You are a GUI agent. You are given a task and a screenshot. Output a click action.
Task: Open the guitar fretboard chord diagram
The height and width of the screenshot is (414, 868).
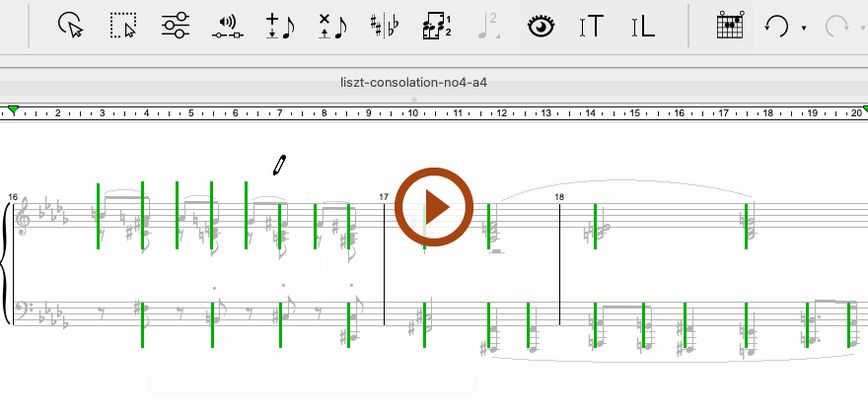(728, 27)
